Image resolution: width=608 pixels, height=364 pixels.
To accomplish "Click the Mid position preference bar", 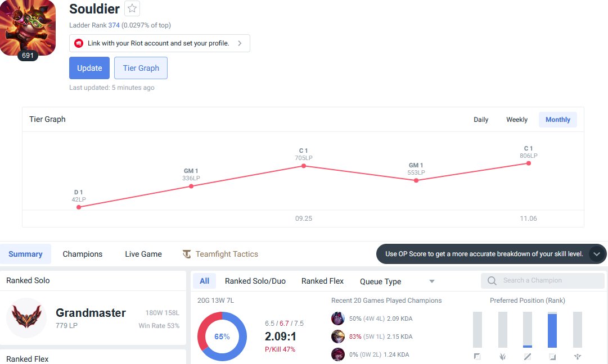I will pyautogui.click(x=528, y=330).
